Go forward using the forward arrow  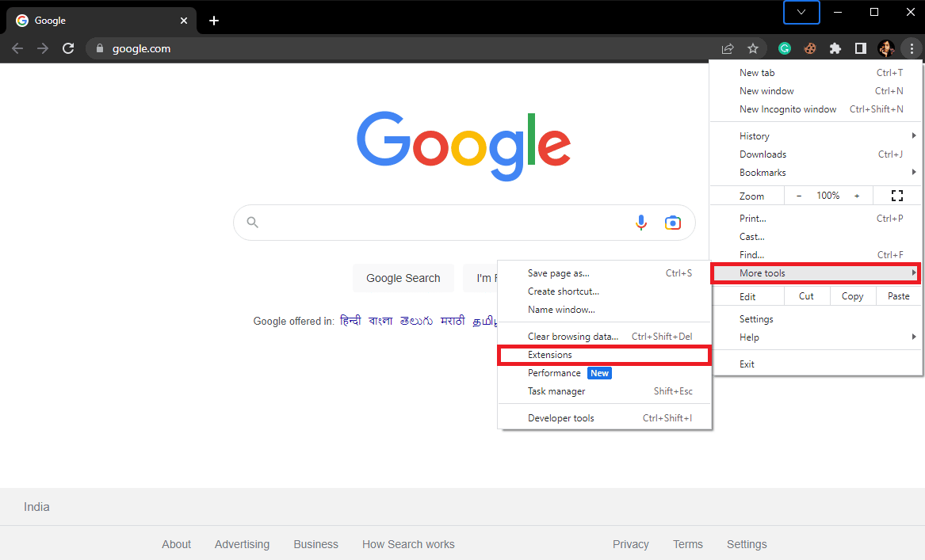point(43,48)
